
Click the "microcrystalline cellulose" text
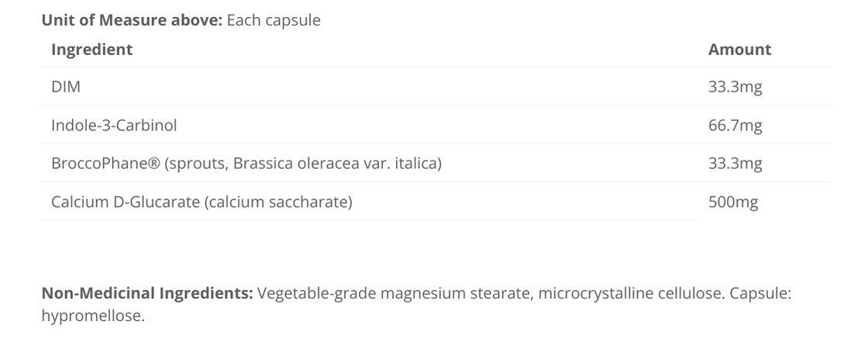click(630, 295)
